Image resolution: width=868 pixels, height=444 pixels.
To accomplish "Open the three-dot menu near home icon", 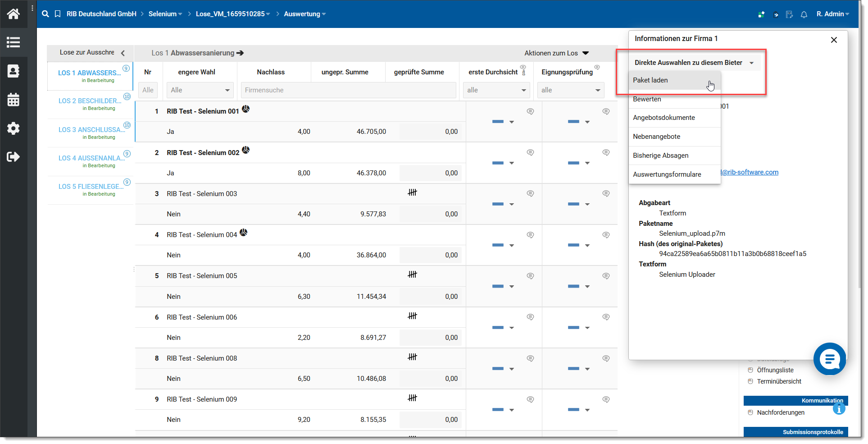I will tap(32, 8).
